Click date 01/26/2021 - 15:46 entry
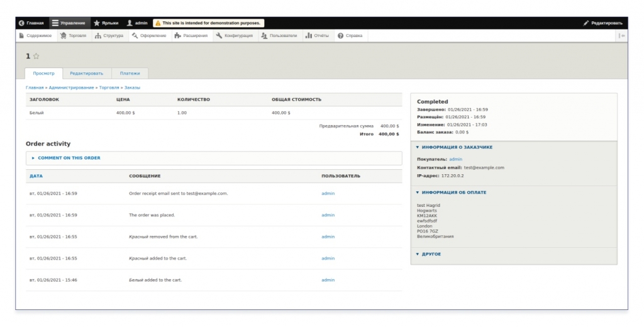The height and width of the screenshot is (327, 644). tap(53, 280)
